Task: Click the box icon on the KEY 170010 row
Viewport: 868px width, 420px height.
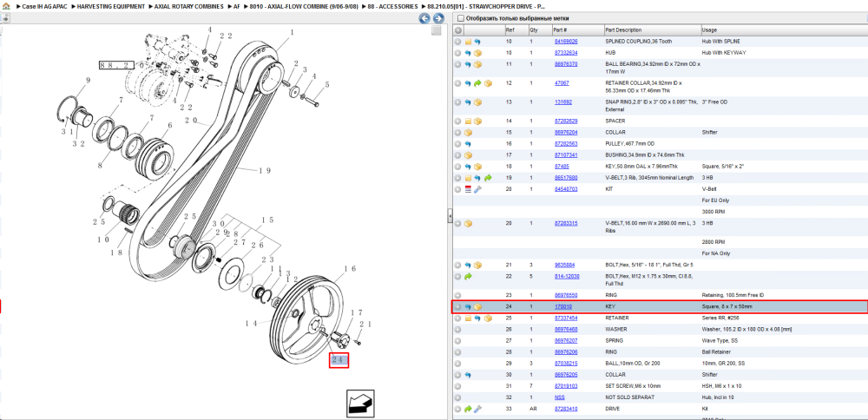Action: tap(477, 306)
